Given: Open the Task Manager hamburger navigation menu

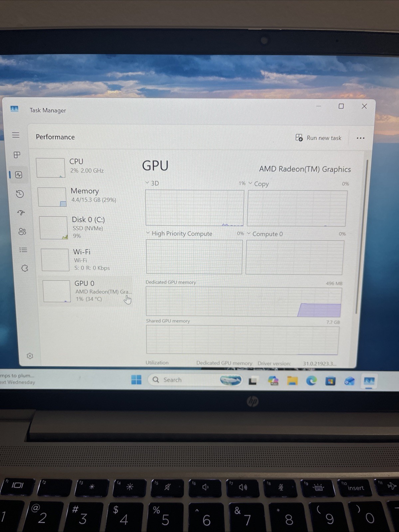Looking at the screenshot, I should pyautogui.click(x=16, y=135).
